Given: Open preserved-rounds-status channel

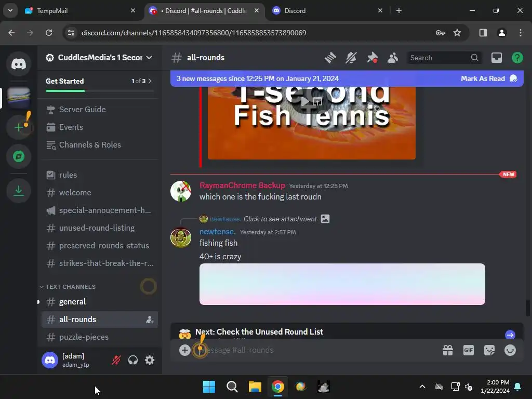Looking at the screenshot, I should point(100,245).
